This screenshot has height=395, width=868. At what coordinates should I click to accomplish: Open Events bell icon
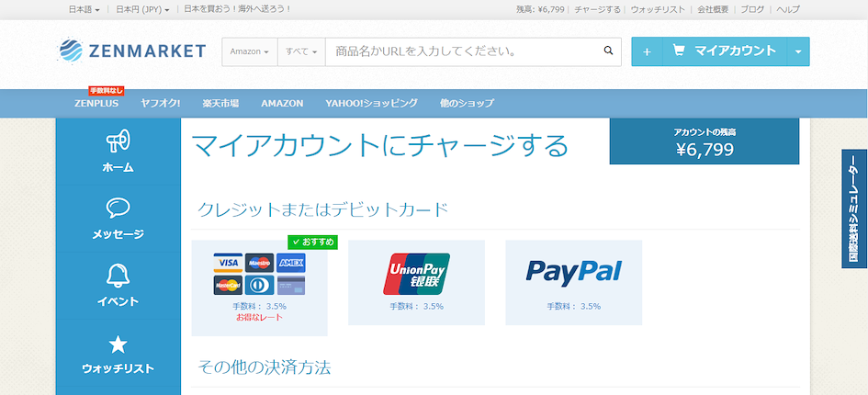point(118,275)
